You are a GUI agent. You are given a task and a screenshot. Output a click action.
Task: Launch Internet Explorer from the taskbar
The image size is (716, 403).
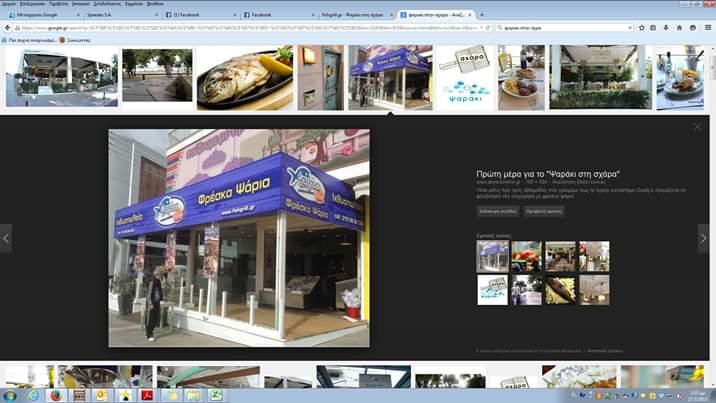pos(33,396)
